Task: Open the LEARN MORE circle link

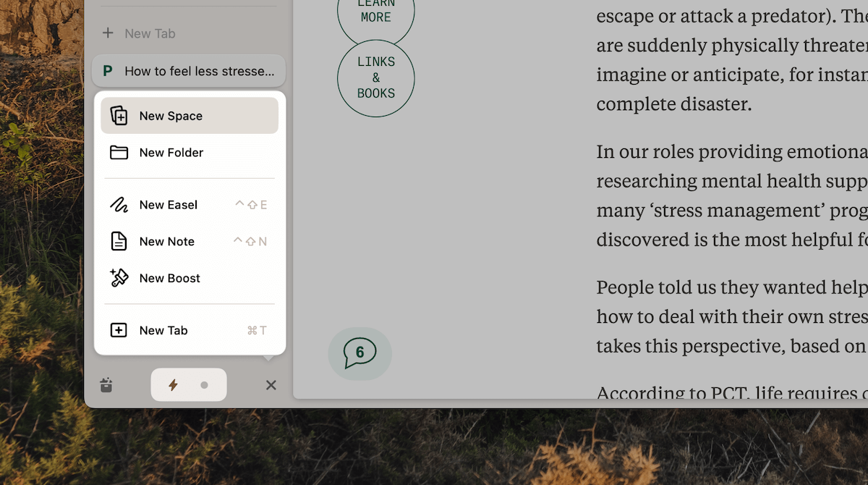Action: tap(375, 12)
